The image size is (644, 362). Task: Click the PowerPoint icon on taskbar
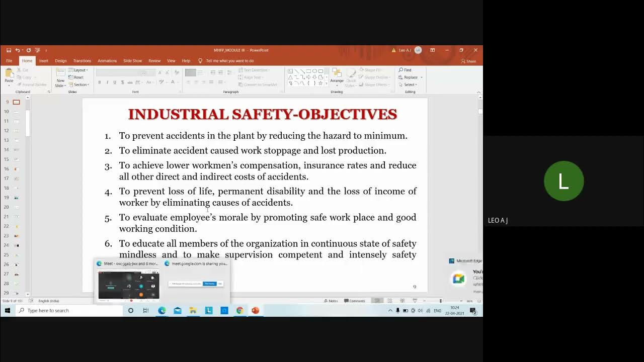pos(255,311)
